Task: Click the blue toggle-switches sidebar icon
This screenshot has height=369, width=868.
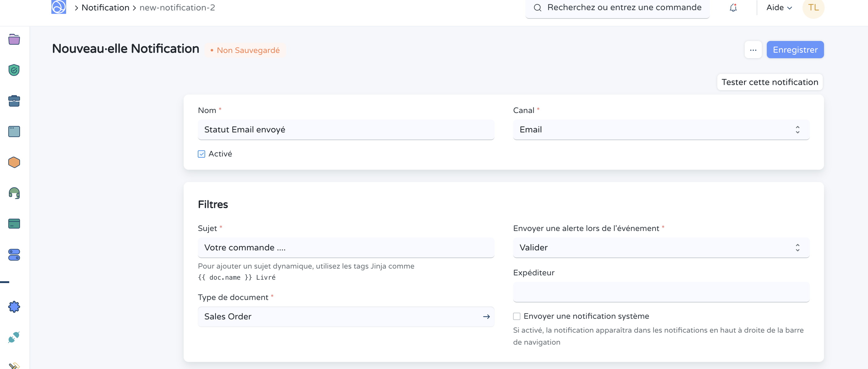Action: pyautogui.click(x=14, y=255)
